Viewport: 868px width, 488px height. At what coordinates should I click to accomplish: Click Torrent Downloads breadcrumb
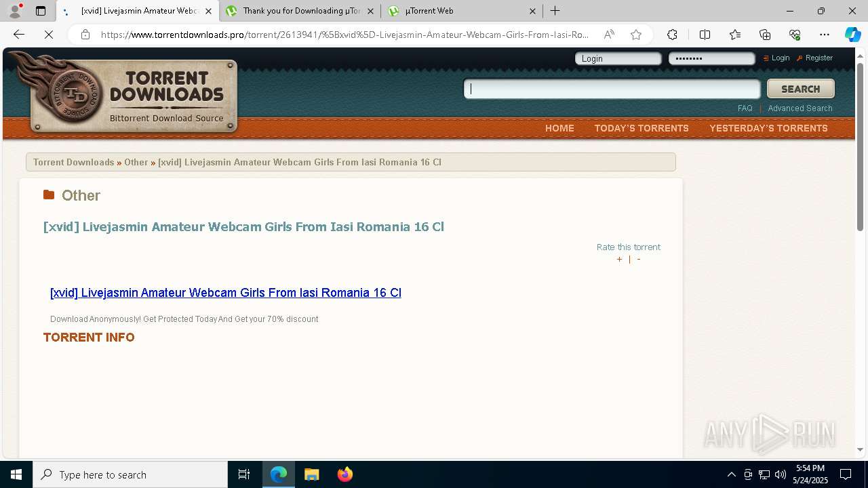point(73,162)
